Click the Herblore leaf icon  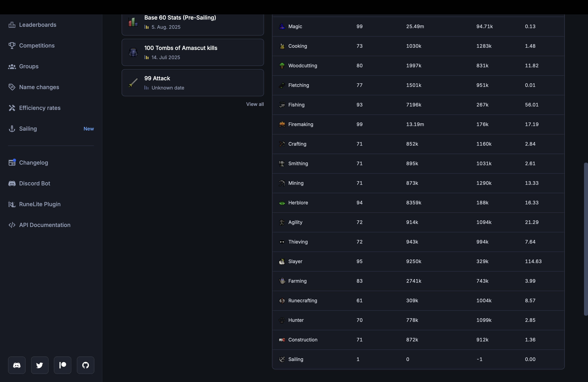[282, 203]
